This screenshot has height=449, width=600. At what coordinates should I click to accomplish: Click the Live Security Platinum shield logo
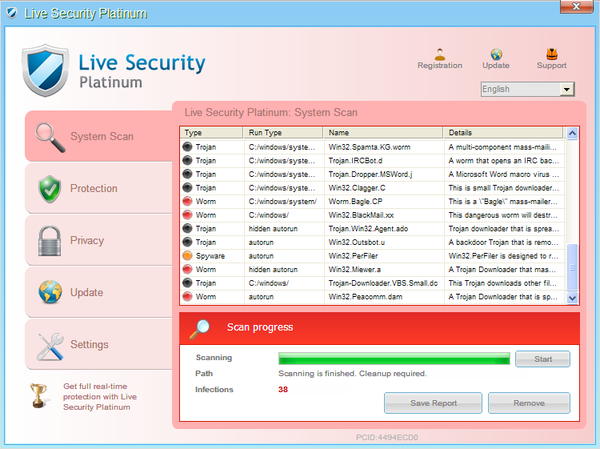tap(46, 70)
